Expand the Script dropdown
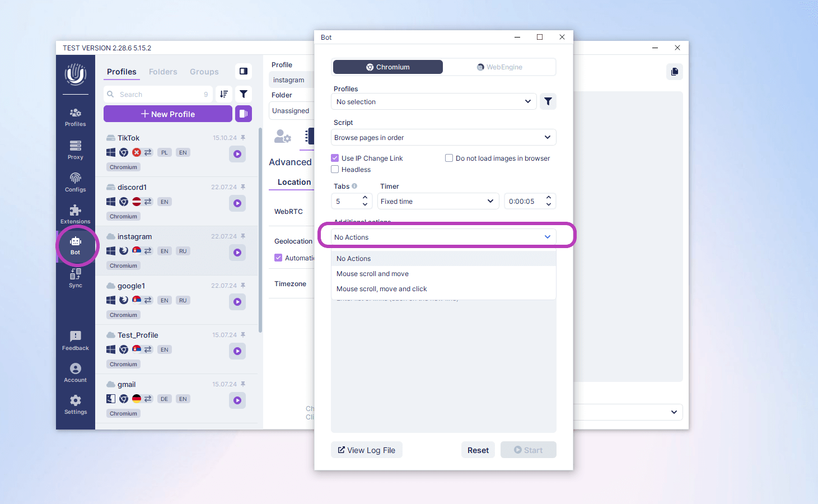Screen dimensions: 818x504 [443, 138]
